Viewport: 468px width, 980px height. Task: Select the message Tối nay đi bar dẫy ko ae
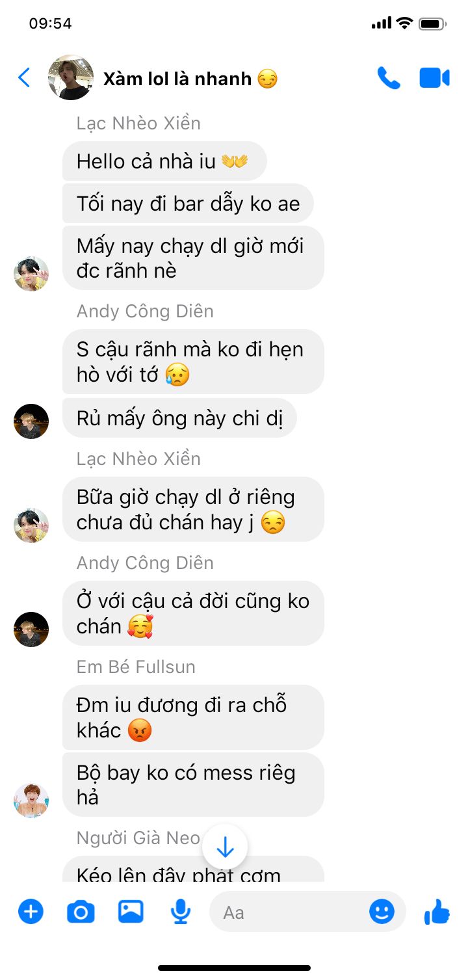point(188,204)
